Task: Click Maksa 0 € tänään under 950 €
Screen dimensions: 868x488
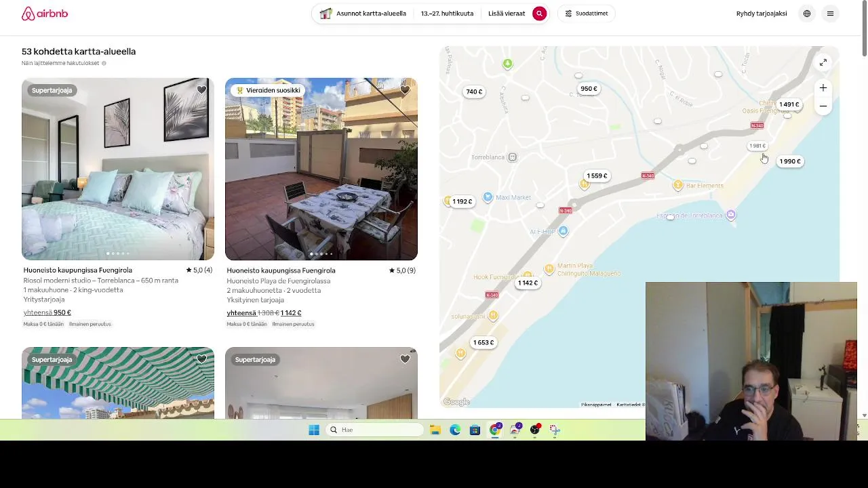Action: point(43,324)
